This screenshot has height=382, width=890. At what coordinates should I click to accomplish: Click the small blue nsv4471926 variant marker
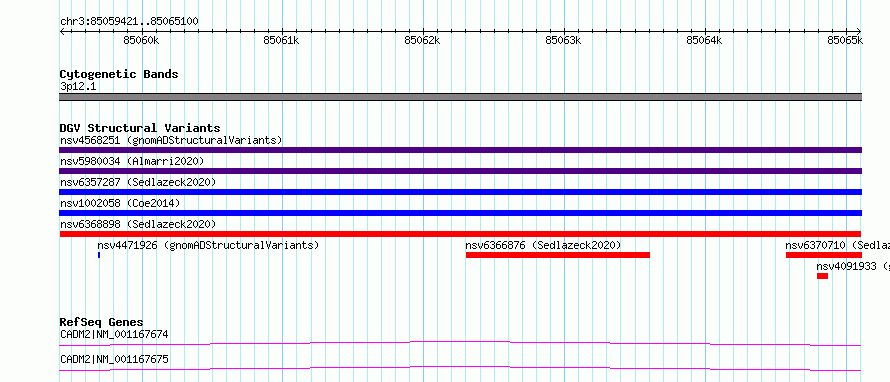(99, 255)
